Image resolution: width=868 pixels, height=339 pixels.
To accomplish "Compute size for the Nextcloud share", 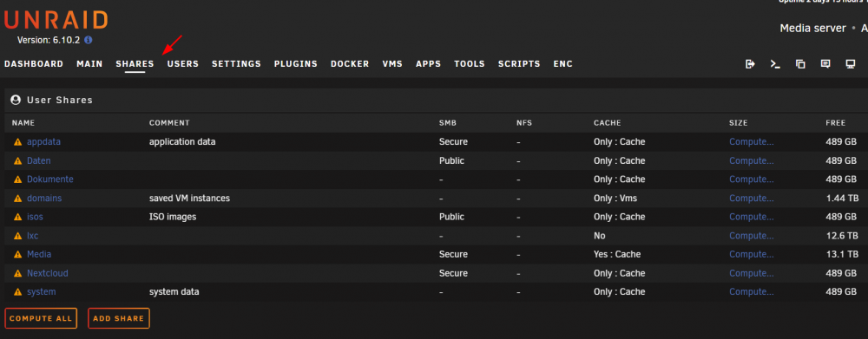I will coord(751,274).
